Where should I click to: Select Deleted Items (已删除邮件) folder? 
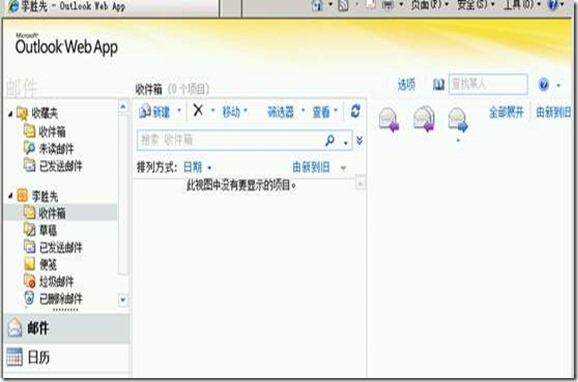point(60,298)
